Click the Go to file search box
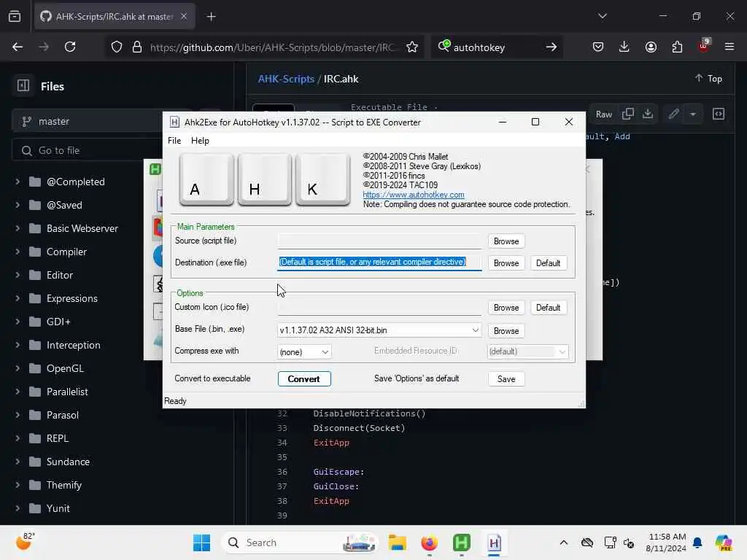 point(88,150)
